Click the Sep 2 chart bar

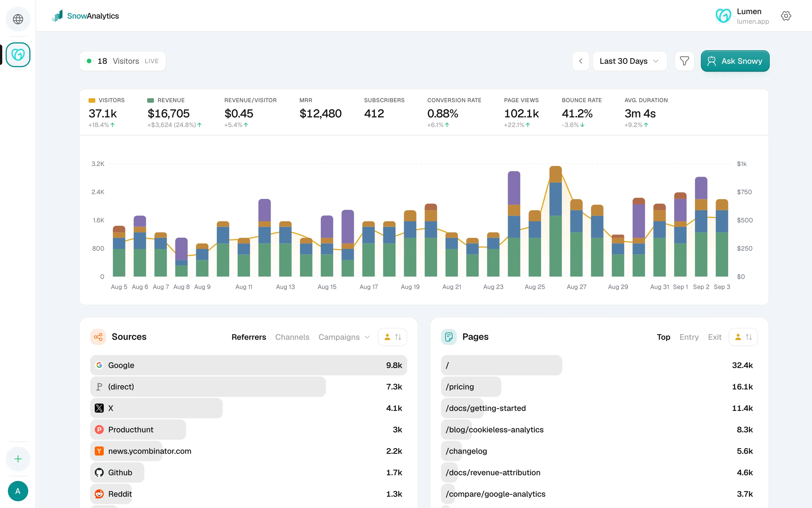click(701, 227)
